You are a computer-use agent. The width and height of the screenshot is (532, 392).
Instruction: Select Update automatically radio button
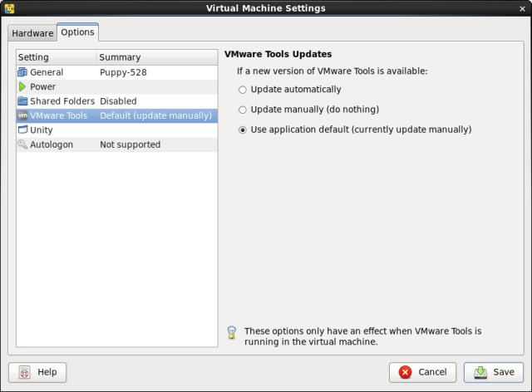coord(242,90)
